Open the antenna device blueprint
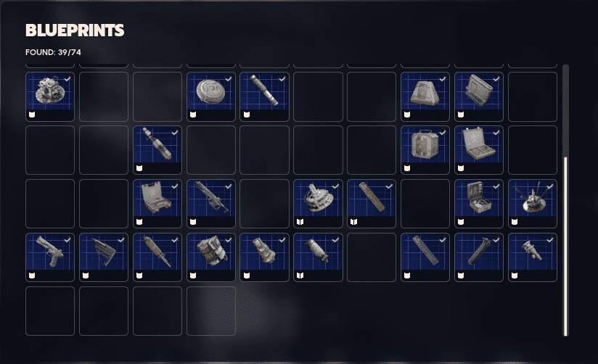 [x=533, y=204]
